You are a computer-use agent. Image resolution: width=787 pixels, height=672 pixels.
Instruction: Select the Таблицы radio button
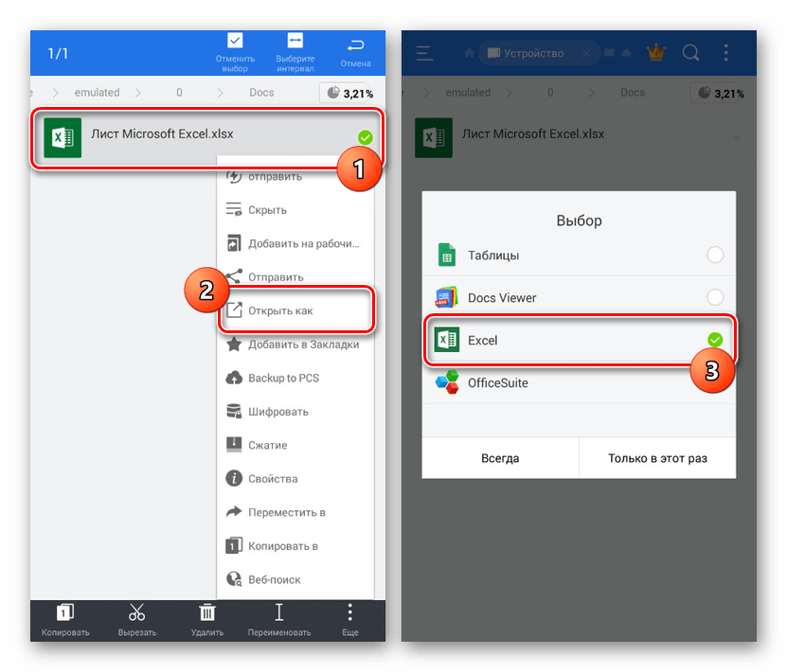[x=715, y=255]
